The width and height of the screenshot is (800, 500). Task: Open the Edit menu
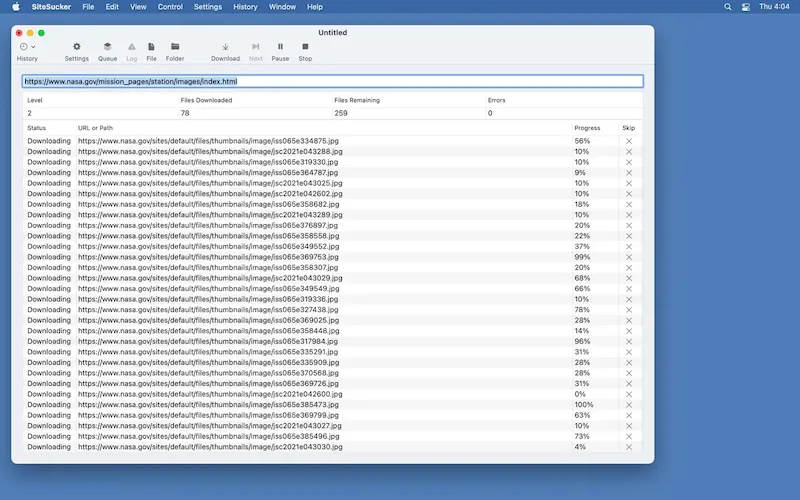(x=112, y=7)
